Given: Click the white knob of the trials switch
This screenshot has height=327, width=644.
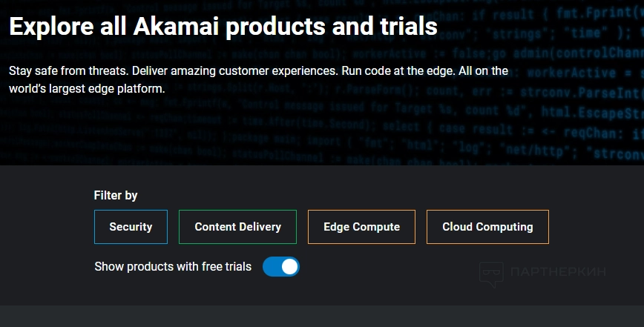Looking at the screenshot, I should 289,266.
